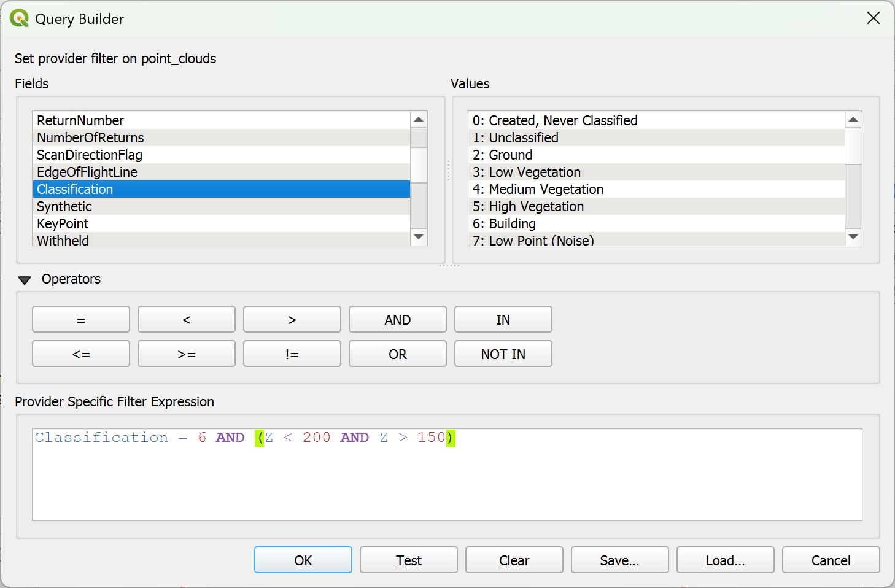This screenshot has height=588, width=895.
Task: Confirm the filter with OK
Action: click(x=303, y=560)
